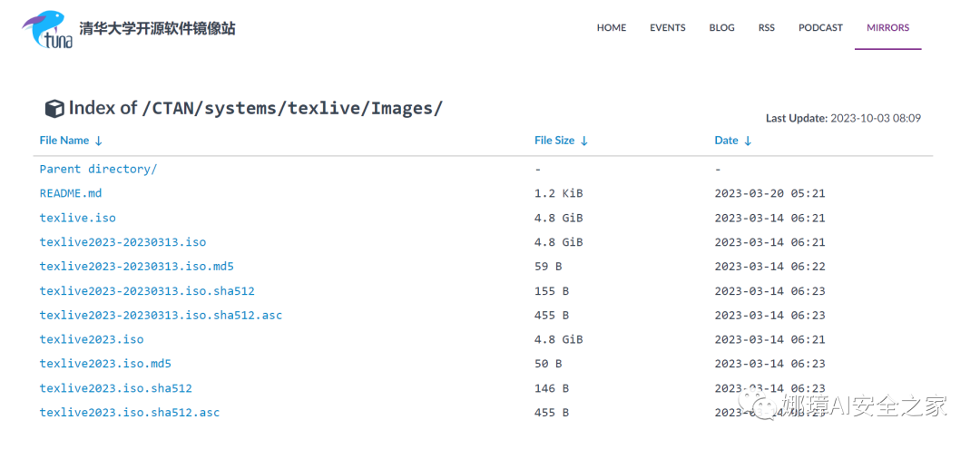
Task: Click the date 2023-03-14 06:22
Action: tap(770, 266)
